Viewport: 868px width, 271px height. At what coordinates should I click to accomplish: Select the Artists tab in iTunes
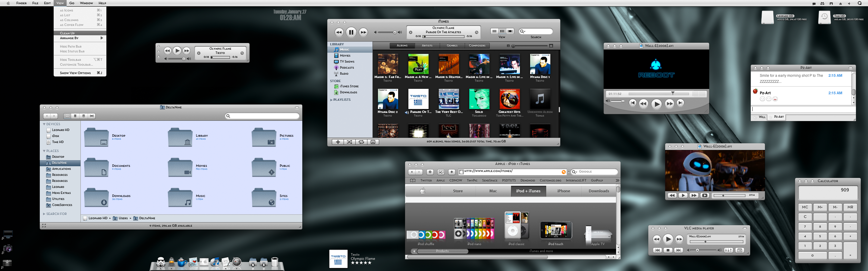(x=427, y=45)
